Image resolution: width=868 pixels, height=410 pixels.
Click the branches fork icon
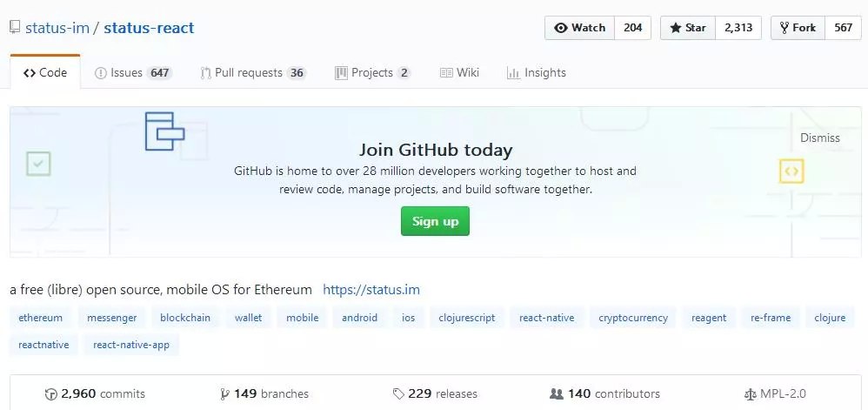click(224, 394)
